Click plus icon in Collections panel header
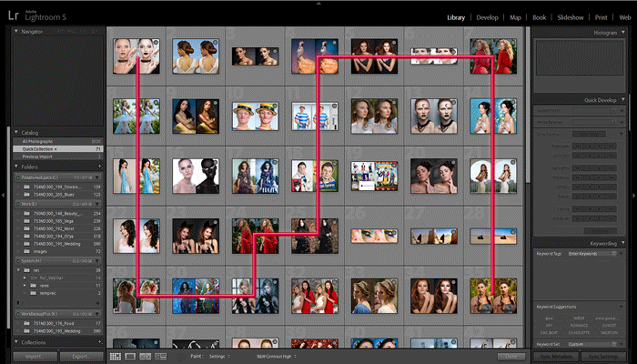Screen dimensions: 637x364 point(100,342)
